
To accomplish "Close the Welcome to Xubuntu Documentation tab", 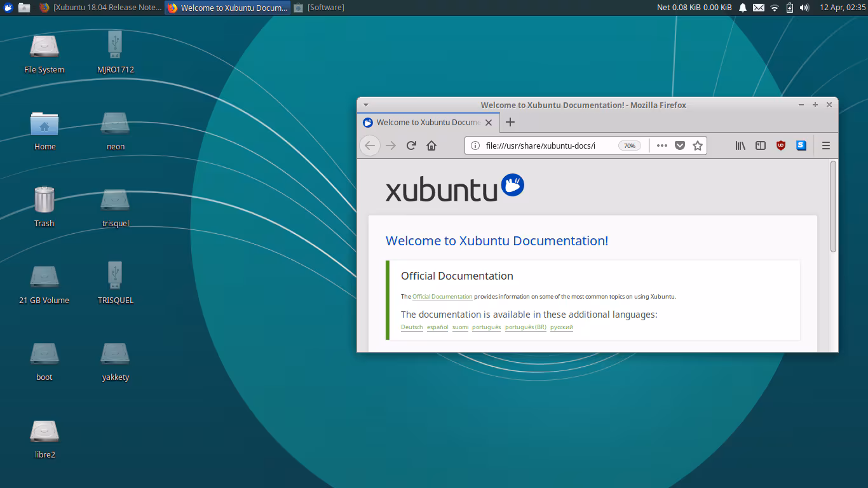I will (489, 123).
